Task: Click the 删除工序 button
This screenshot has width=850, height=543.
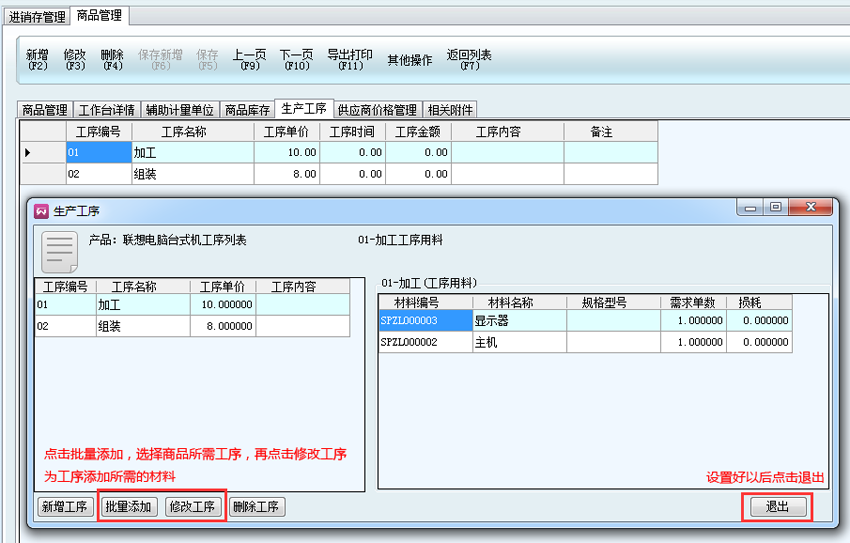Action: click(257, 507)
